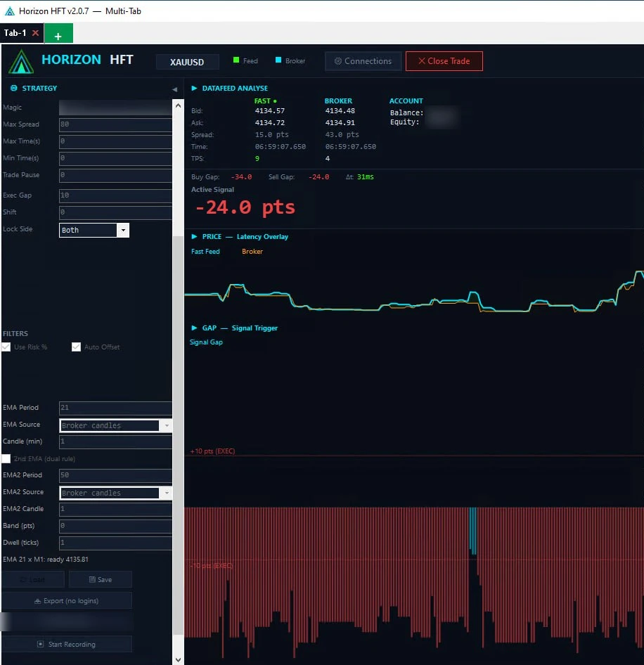Click the EMA Period field
The width and height of the screenshot is (644, 665).
[x=115, y=408]
